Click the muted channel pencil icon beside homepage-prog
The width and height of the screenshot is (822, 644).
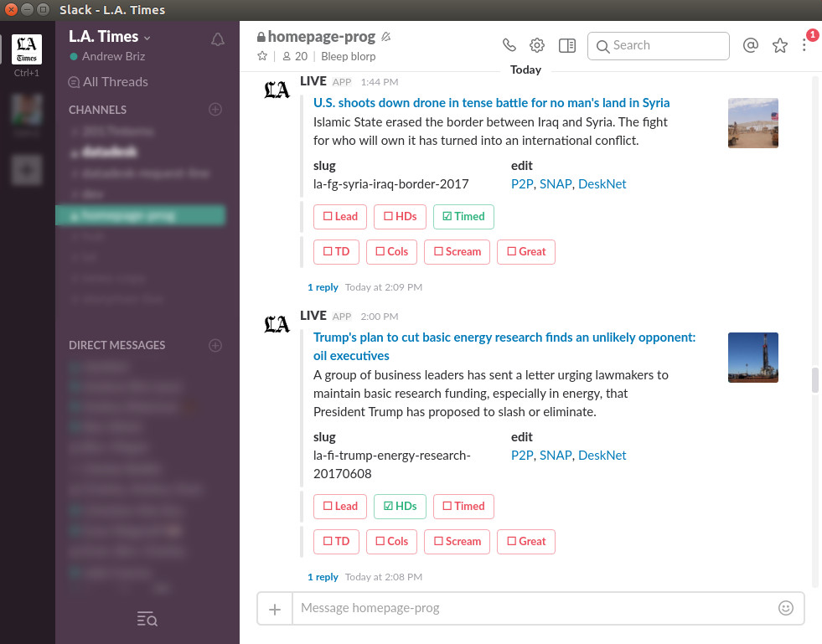(386, 37)
